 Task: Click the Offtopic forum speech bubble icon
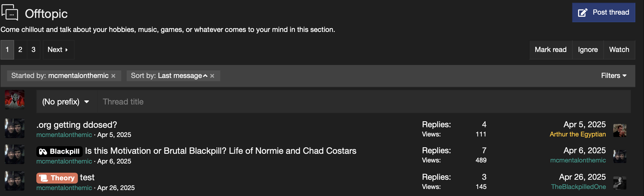pos(10,12)
